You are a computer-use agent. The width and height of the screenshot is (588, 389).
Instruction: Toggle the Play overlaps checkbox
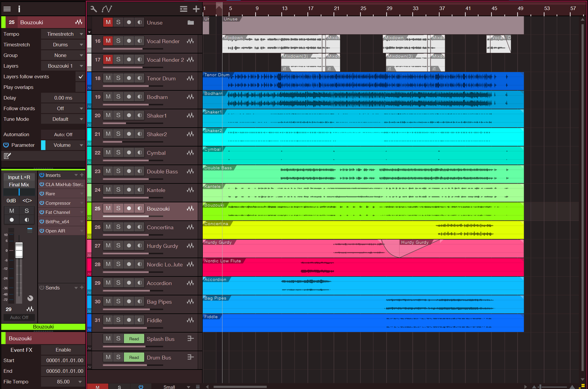tap(80, 87)
